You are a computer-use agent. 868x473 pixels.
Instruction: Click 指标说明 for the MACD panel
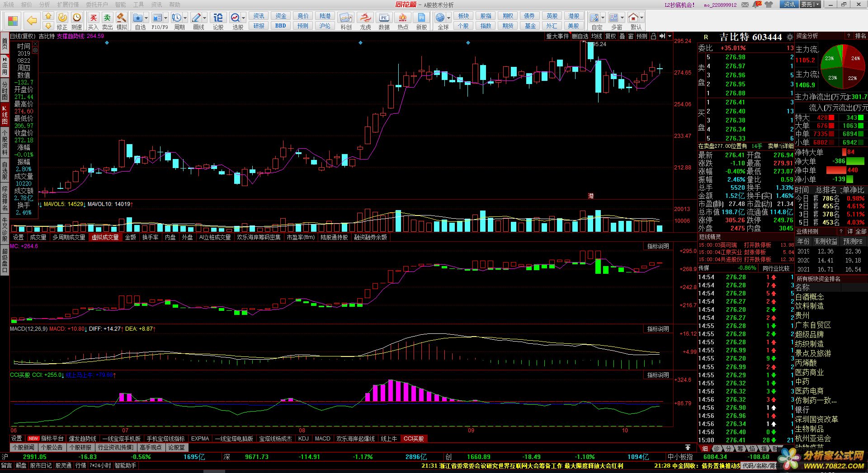tap(658, 329)
